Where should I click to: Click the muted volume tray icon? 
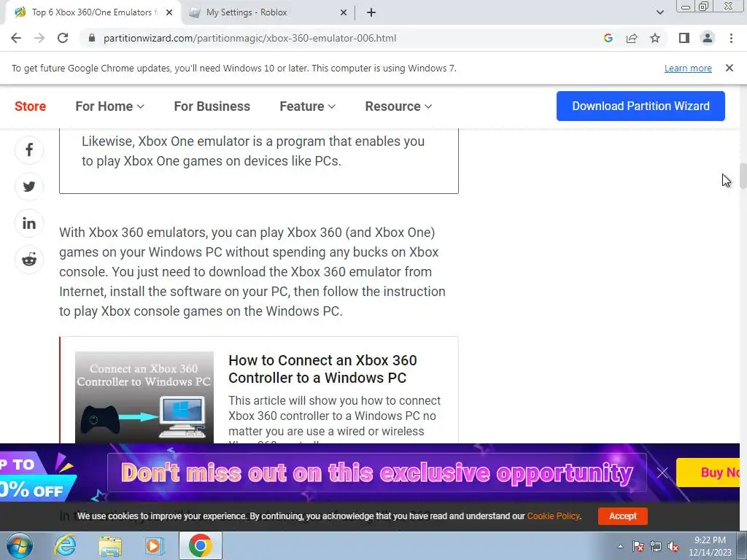(x=673, y=546)
